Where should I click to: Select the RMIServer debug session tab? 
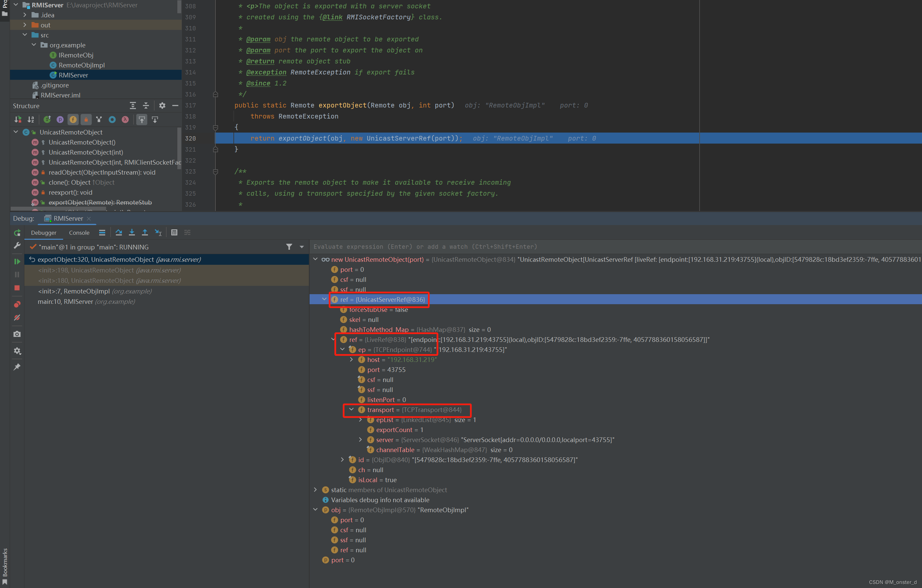pos(68,219)
